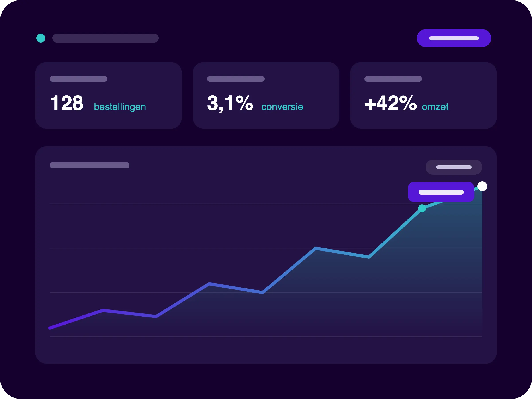Viewport: 532px width, 399px height.
Task: Click the "+42%" value
Action: point(391,103)
